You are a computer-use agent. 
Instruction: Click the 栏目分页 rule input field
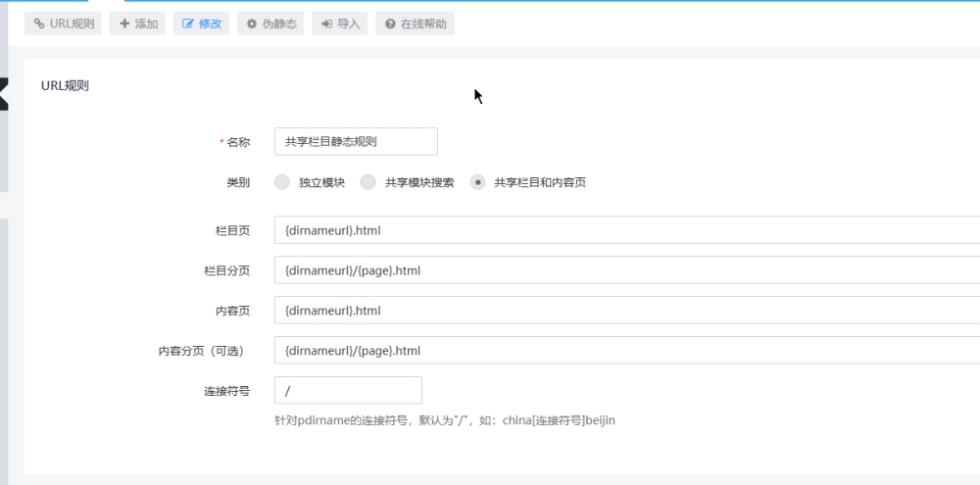(627, 270)
